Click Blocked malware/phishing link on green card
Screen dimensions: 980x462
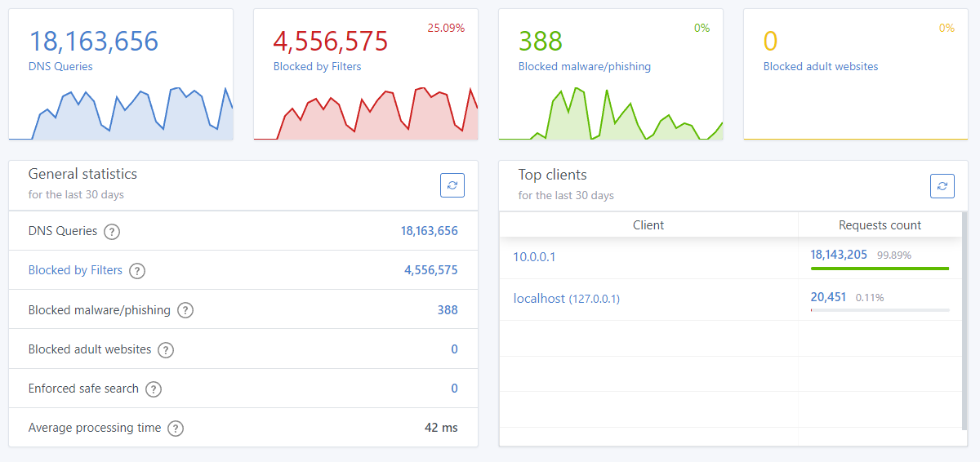tap(585, 67)
